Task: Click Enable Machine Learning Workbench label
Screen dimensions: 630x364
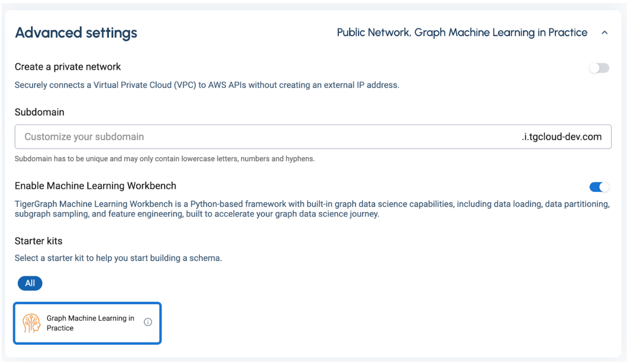Action: (95, 186)
